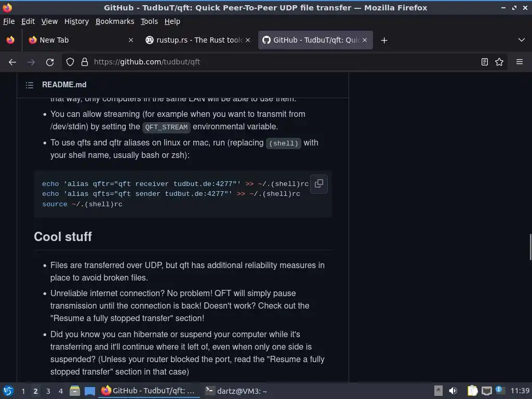Open the History menu
This screenshot has height=399, width=532.
[x=76, y=21]
